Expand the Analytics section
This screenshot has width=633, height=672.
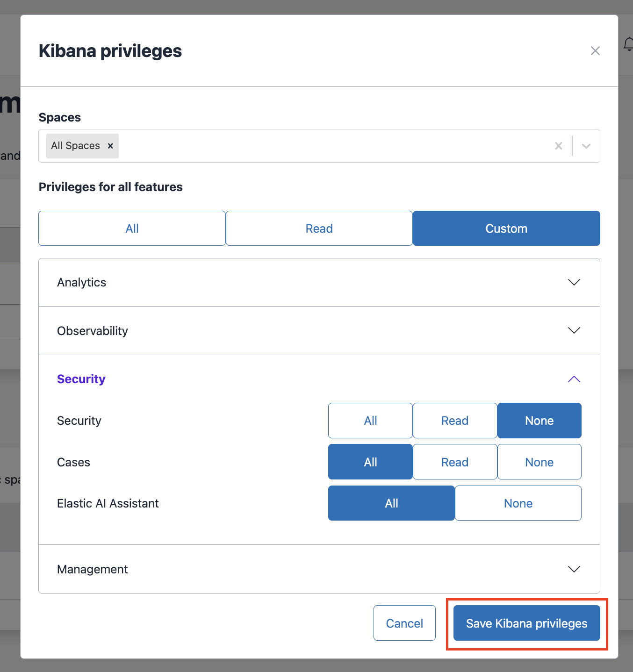pyautogui.click(x=574, y=282)
